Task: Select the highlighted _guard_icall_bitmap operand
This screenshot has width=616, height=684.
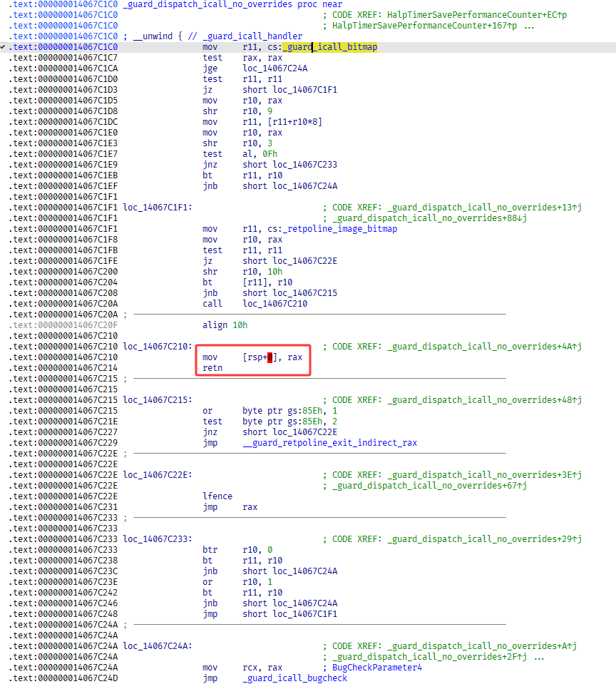Action: point(330,47)
